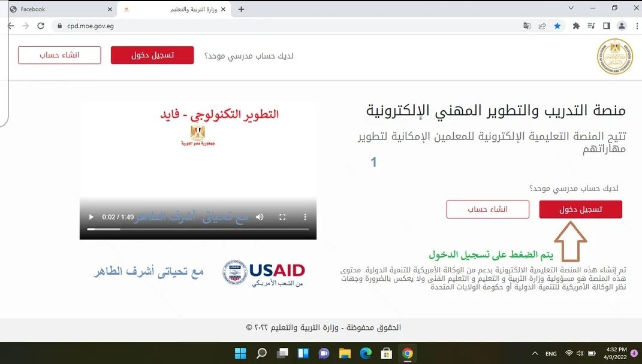Mute the video's audio
The height and width of the screenshot is (364, 642).
(260, 217)
